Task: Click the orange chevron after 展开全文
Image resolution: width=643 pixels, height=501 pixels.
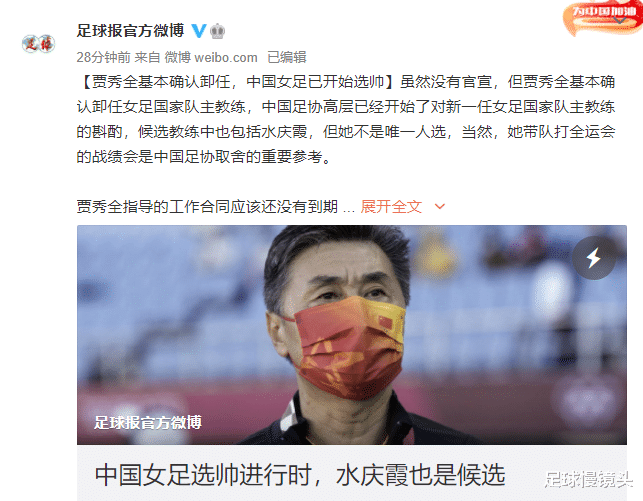Action: pos(440,206)
